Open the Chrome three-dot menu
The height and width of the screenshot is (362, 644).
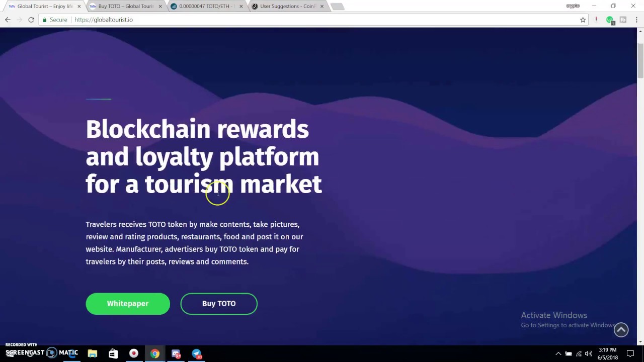point(636,20)
